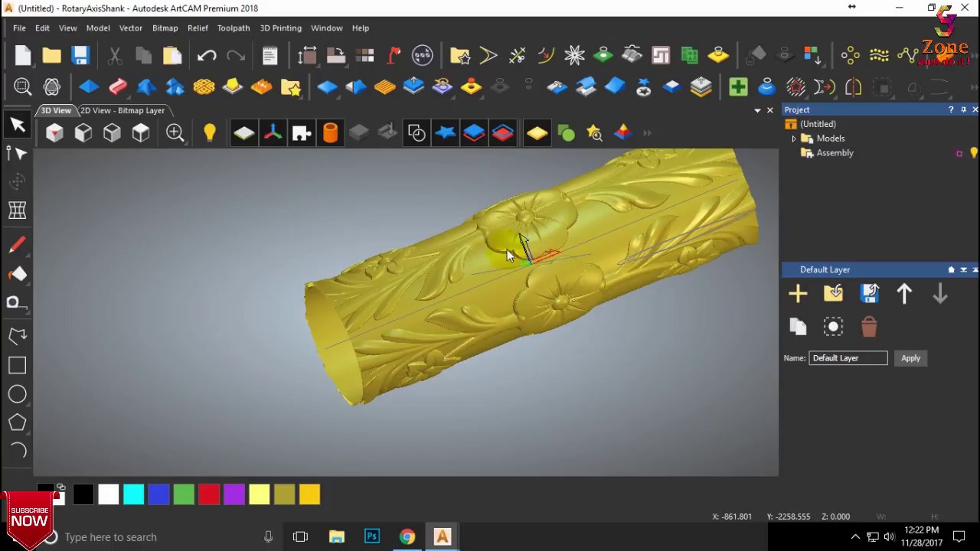
Task: Select the Assembly tree item
Action: [835, 153]
